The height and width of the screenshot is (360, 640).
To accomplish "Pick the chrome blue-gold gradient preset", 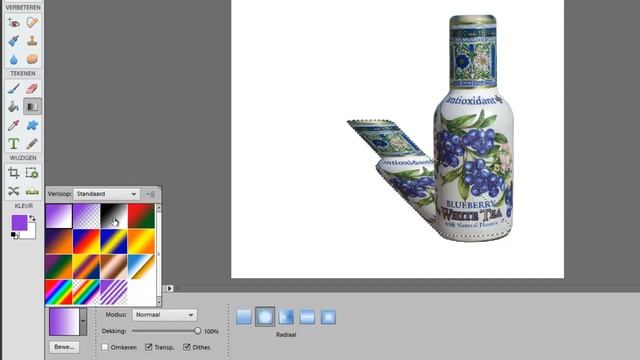I will click(x=141, y=267).
